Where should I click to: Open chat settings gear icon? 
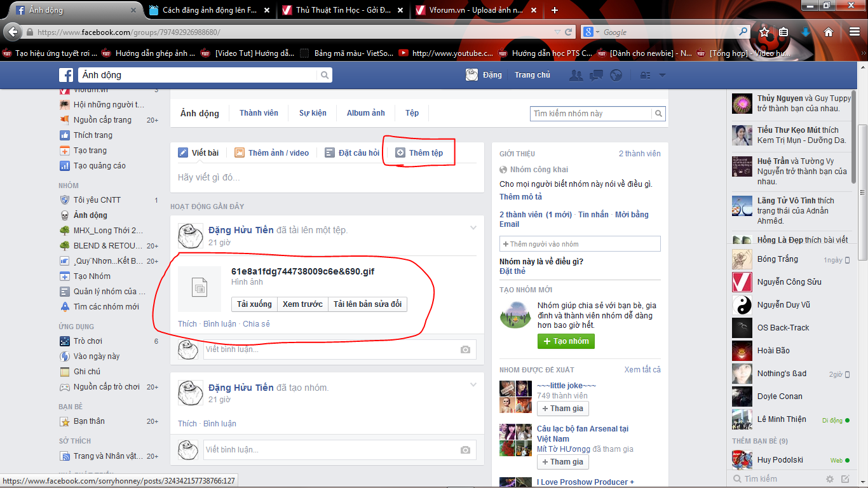point(830,478)
